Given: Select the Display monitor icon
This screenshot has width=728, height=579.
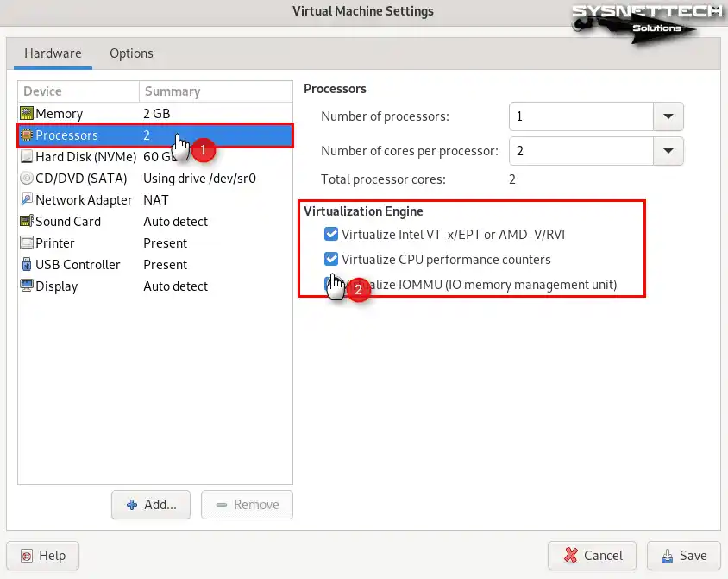Looking at the screenshot, I should (x=27, y=286).
